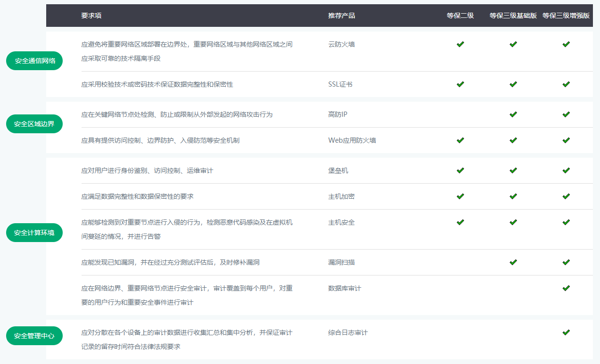Click 等保三级基础版 checkmark in the 漏洞扫描 row
Screen dimensions: 600x364
513,262
